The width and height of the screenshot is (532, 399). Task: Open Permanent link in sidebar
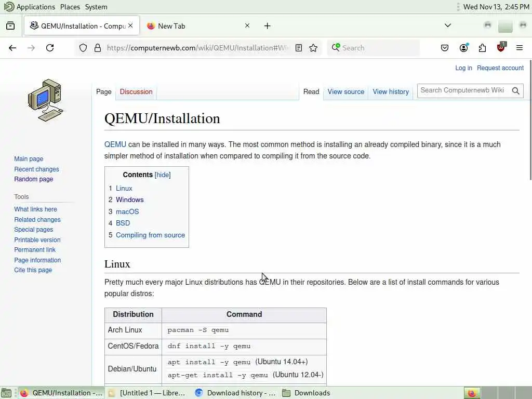[x=35, y=250]
